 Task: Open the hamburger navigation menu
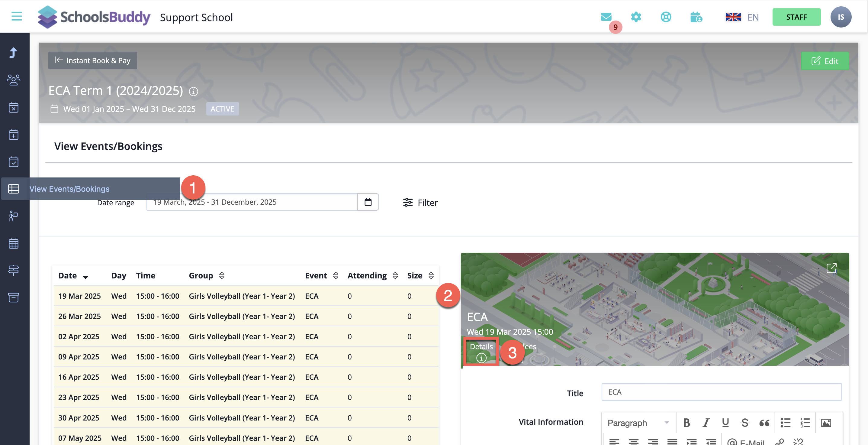point(17,16)
